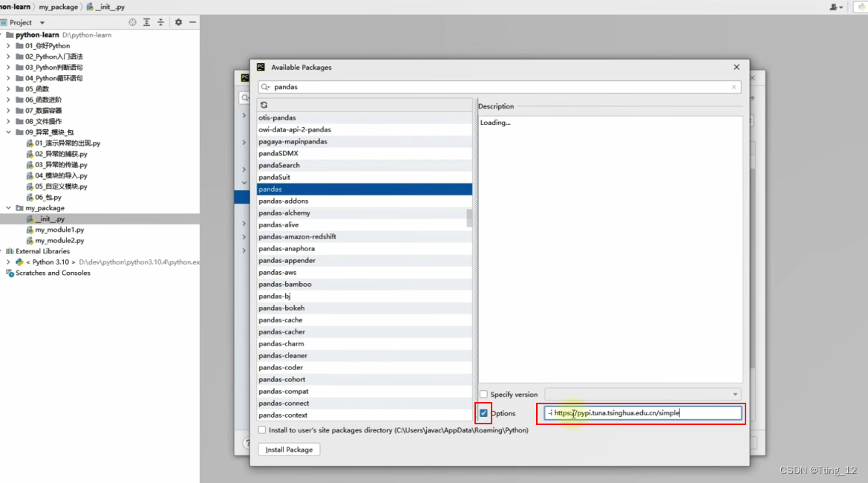The height and width of the screenshot is (483, 868).
Task: Select python-learn project root
Action: 37,35
